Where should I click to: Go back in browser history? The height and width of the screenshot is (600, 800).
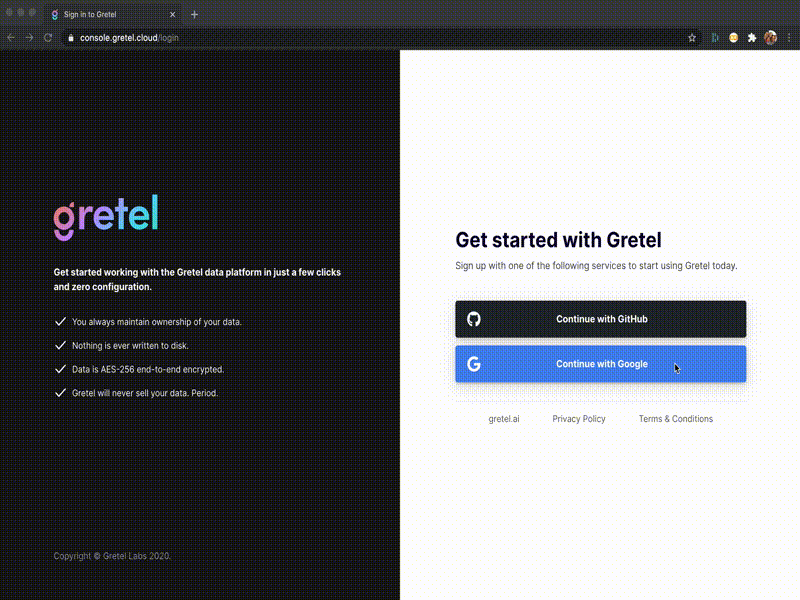point(11,38)
